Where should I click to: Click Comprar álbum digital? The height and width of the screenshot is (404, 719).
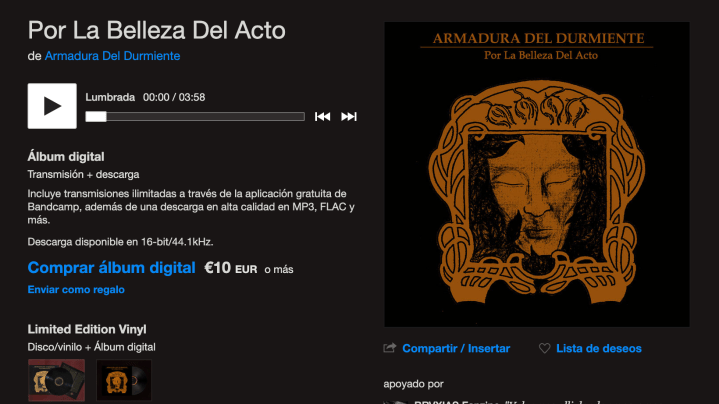(x=111, y=267)
